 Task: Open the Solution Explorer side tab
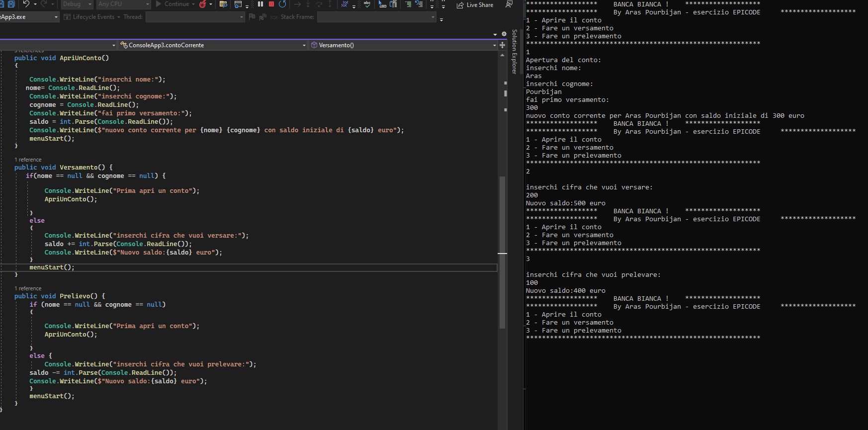coord(515,51)
